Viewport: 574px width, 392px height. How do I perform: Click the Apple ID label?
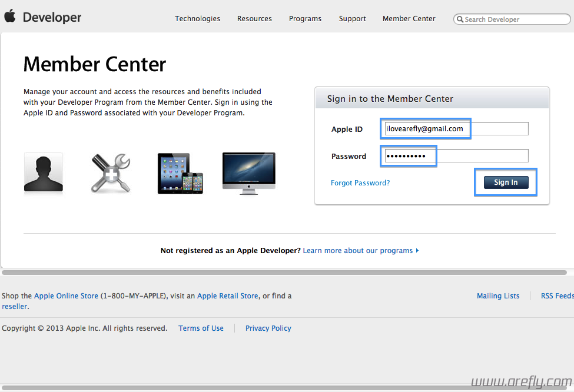coord(347,129)
